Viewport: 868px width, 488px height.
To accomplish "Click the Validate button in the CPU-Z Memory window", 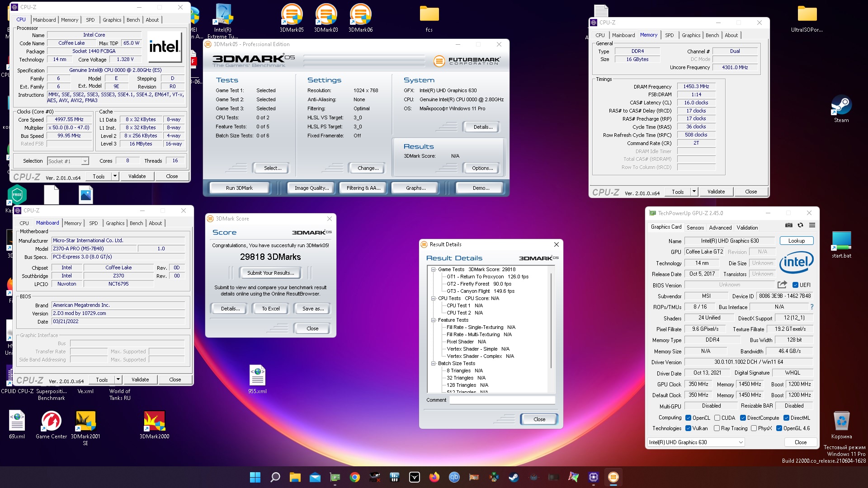I will [716, 192].
